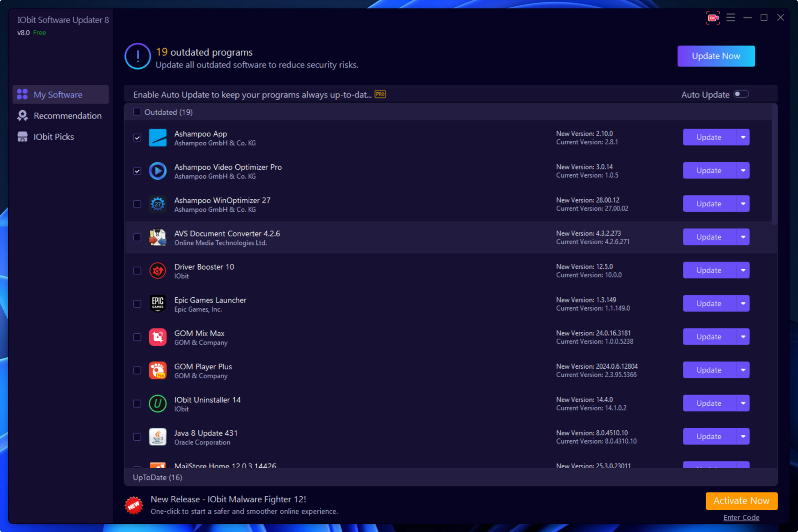Click the red screen recorder icon

pyautogui.click(x=712, y=18)
